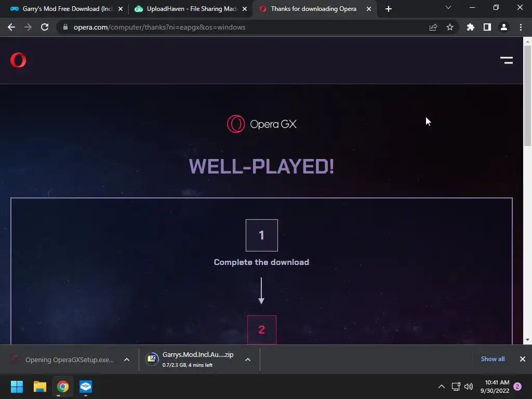Click the Opera GX logo
532x399 pixels.
(262, 124)
